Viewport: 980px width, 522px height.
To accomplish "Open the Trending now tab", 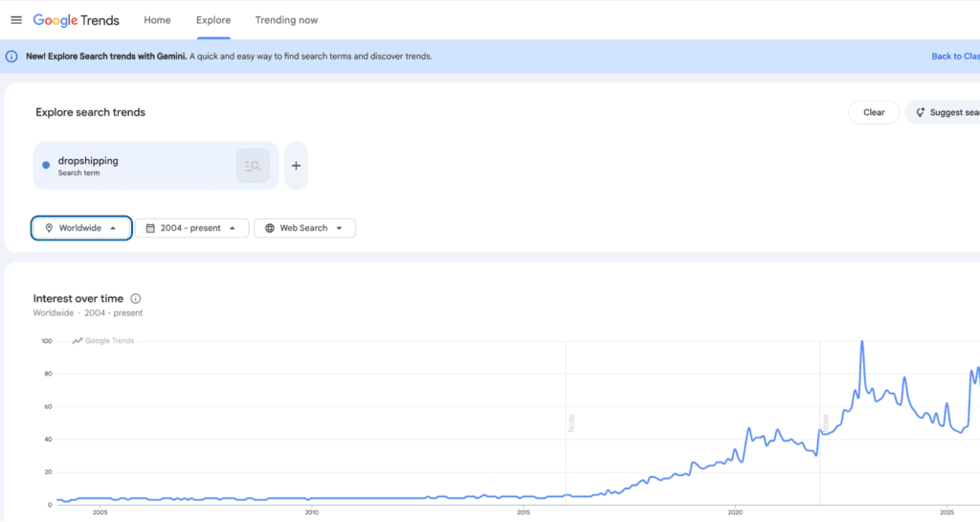I will tap(286, 20).
